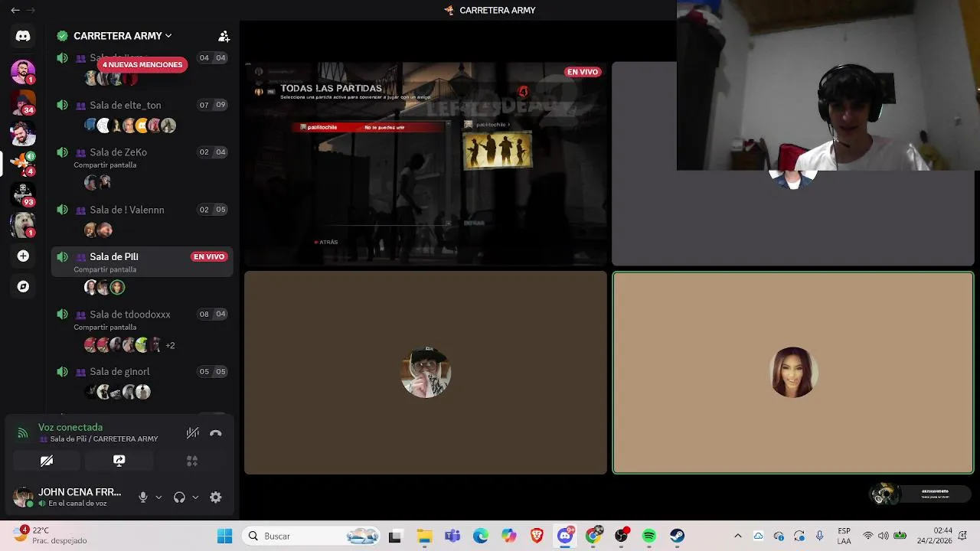The width and height of the screenshot is (980, 551).
Task: Click the Left 4 Dead stream tile
Action: click(x=426, y=164)
